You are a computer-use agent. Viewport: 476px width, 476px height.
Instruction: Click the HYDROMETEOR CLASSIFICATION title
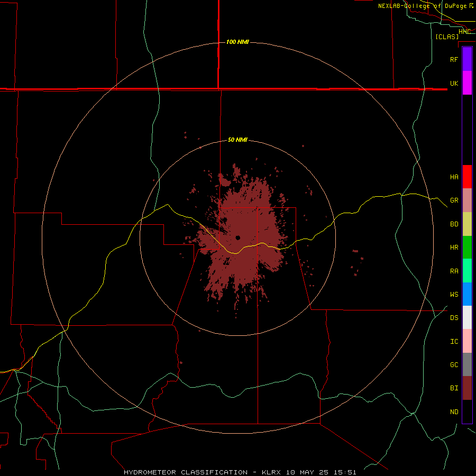pos(186,472)
